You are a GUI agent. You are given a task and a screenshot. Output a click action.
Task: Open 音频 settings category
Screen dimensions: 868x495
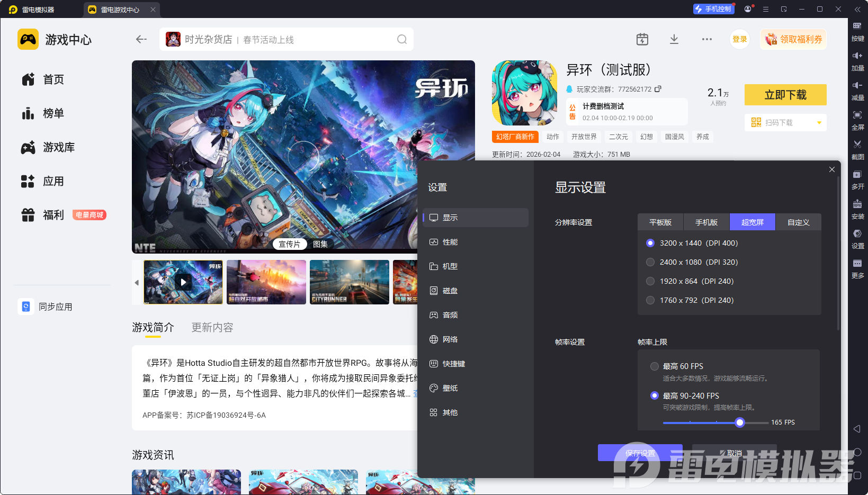pyautogui.click(x=476, y=315)
